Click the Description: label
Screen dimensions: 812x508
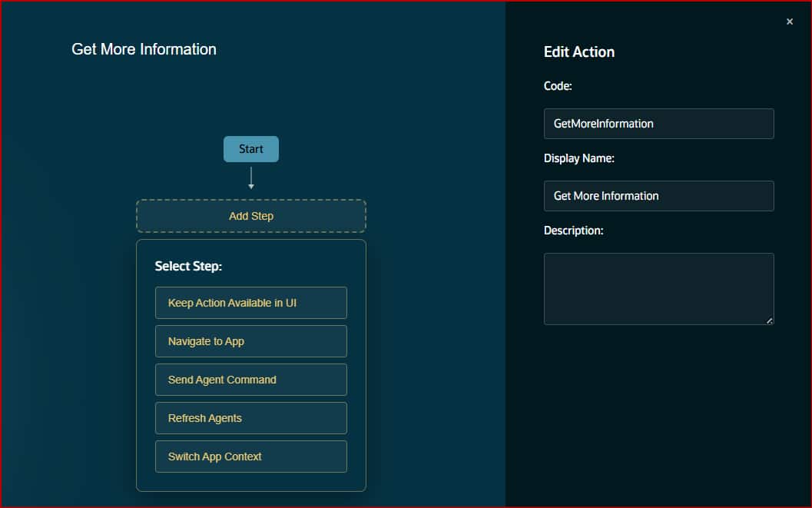coord(573,231)
